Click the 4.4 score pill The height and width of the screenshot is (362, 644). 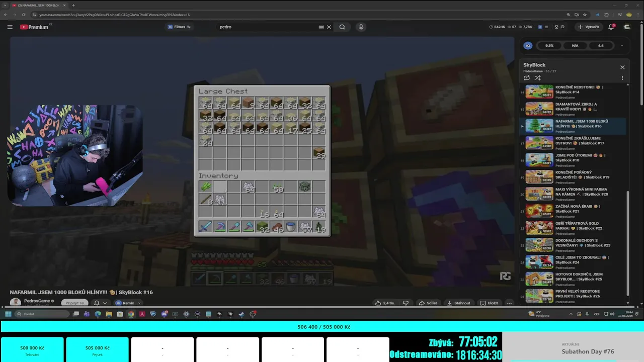point(601,45)
